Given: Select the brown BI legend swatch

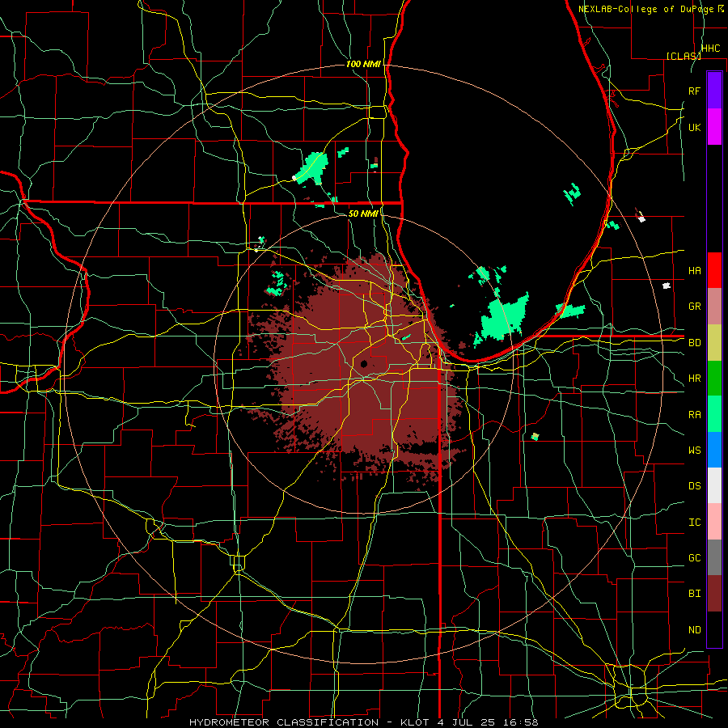Looking at the screenshot, I should (714, 594).
